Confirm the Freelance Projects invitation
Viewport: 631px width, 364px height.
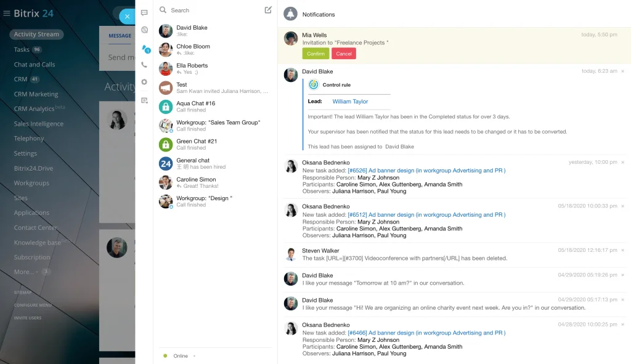[315, 54]
